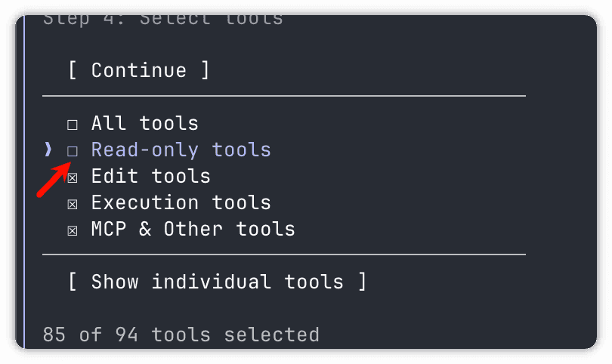
Task: Click the Continue button
Action: (x=139, y=71)
